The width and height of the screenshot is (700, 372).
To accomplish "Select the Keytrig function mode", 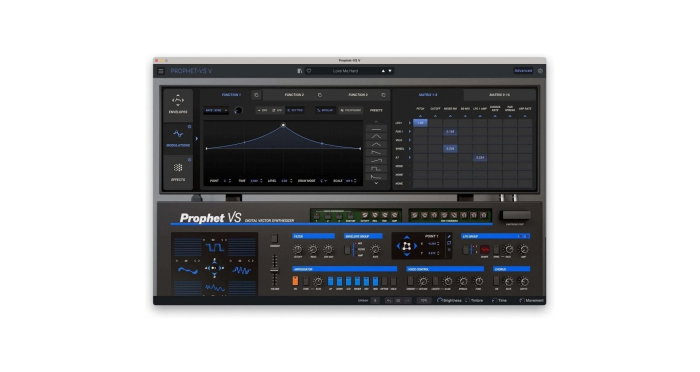I will [x=295, y=110].
